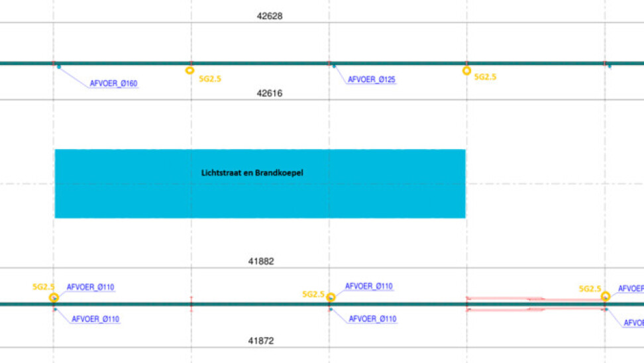Click the dimension value 41882
This screenshot has height=363, width=644.
[261, 262]
